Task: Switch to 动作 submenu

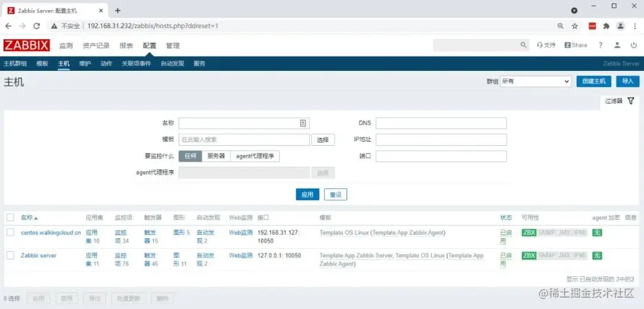Action: [106, 64]
